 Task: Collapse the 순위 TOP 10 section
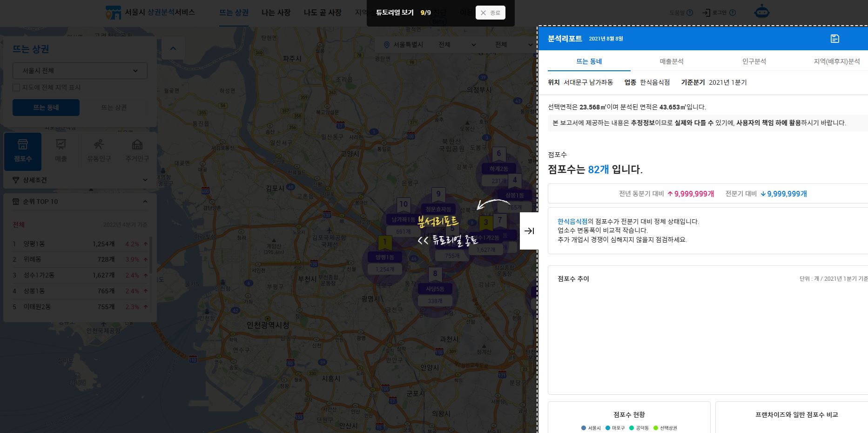click(x=145, y=201)
